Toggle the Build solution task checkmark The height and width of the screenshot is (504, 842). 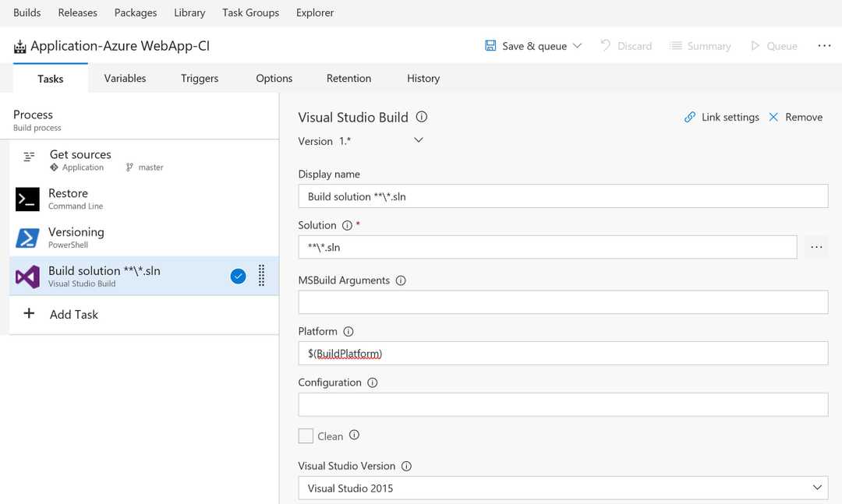[238, 276]
